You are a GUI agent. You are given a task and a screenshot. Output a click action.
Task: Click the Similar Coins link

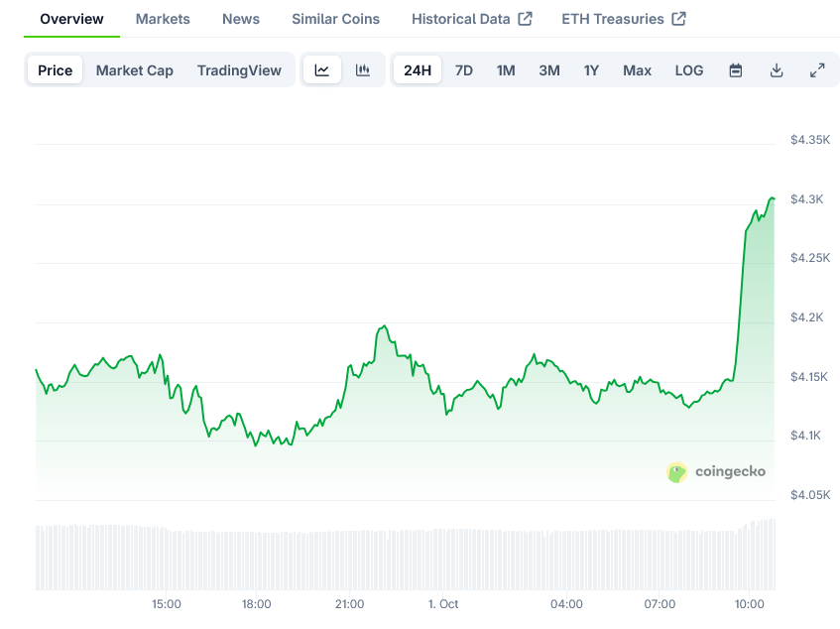(334, 18)
